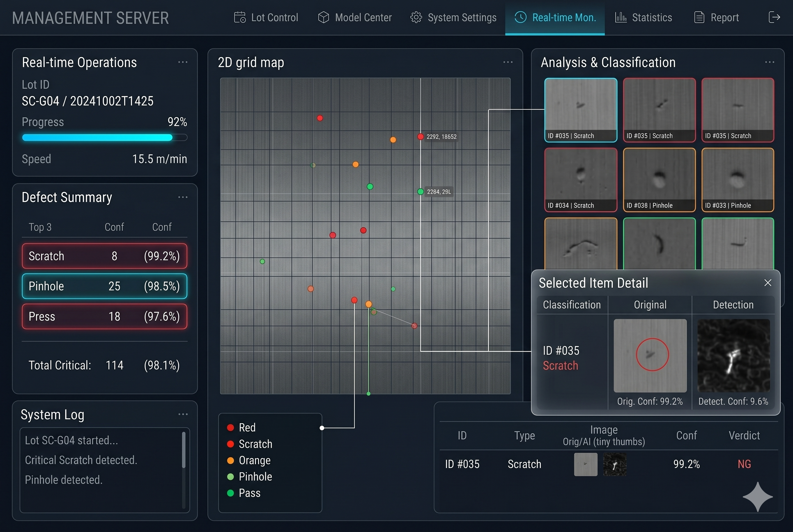Open the Real-time Operations panel options menu

click(x=183, y=62)
